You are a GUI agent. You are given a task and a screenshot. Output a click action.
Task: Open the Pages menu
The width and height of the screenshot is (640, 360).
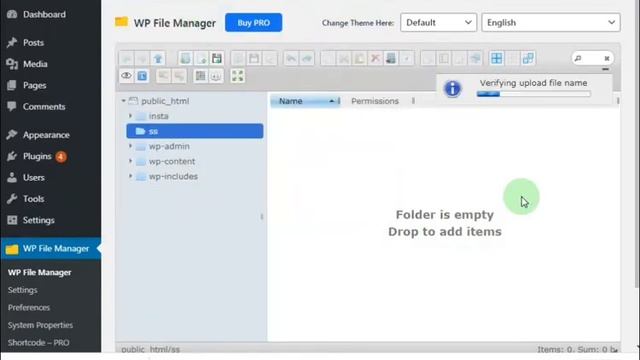(51, 85)
